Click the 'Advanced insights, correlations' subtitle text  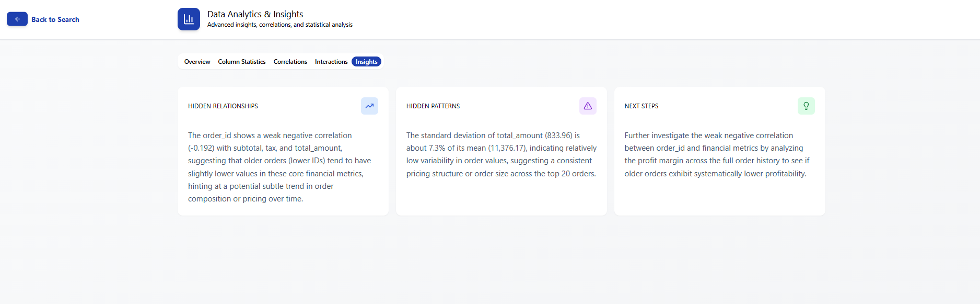(279, 25)
